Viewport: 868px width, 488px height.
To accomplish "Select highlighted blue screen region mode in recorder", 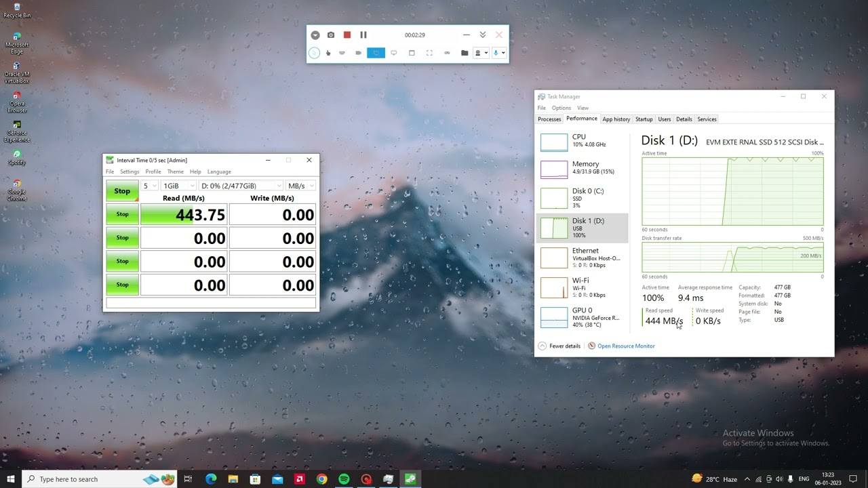I will point(376,53).
